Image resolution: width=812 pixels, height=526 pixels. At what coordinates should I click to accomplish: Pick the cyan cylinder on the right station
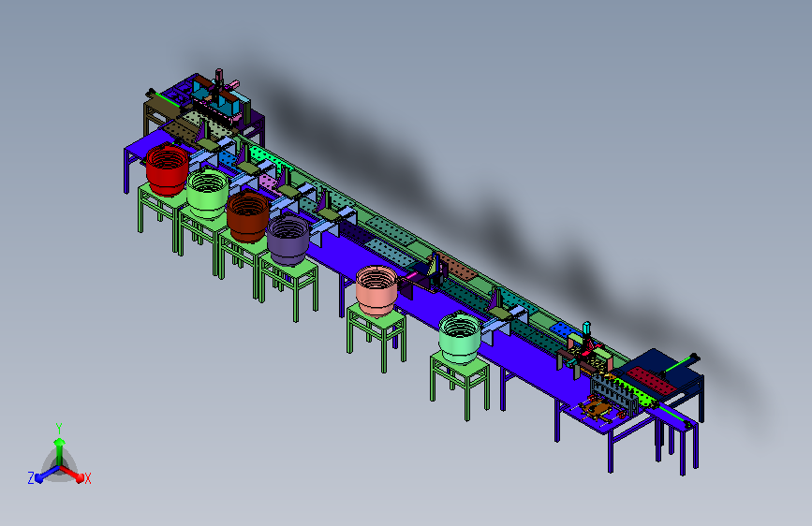point(586,329)
